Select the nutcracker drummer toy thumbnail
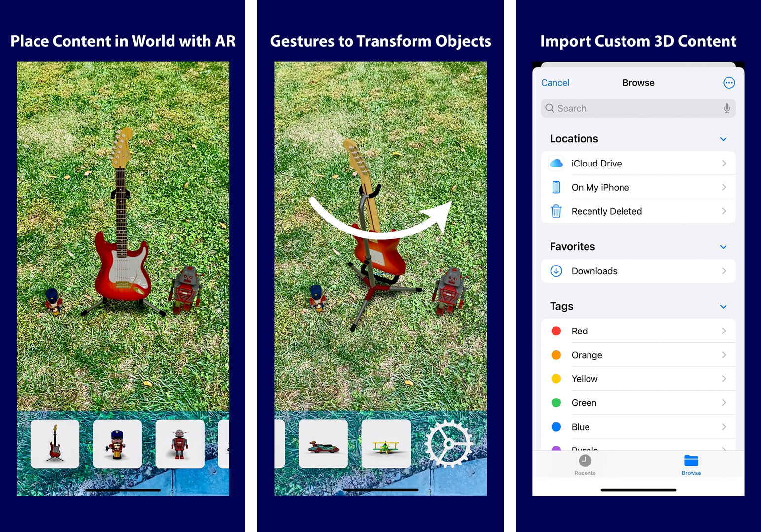The width and height of the screenshot is (761, 532). pos(117,444)
